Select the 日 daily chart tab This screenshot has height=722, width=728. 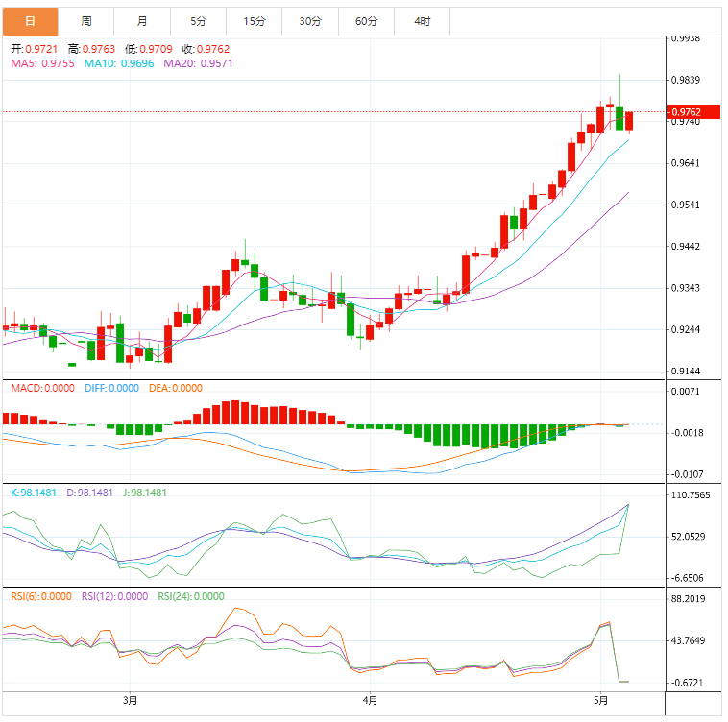(x=30, y=20)
